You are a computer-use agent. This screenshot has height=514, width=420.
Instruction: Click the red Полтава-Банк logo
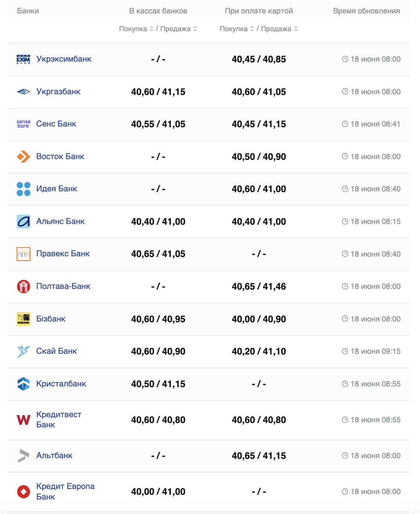[24, 286]
